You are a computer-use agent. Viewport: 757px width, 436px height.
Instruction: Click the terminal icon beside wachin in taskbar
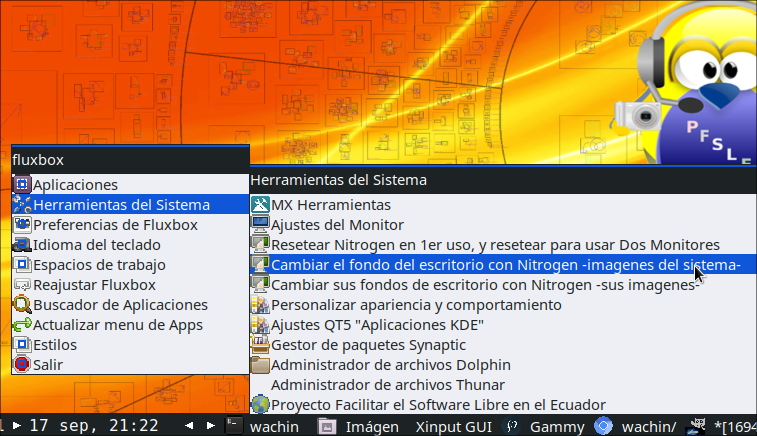click(234, 426)
